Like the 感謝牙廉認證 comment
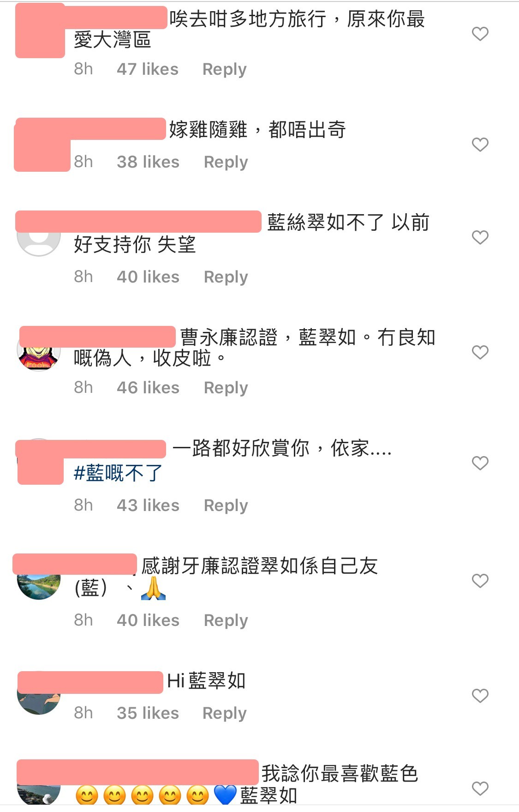The image size is (519, 812). [480, 581]
